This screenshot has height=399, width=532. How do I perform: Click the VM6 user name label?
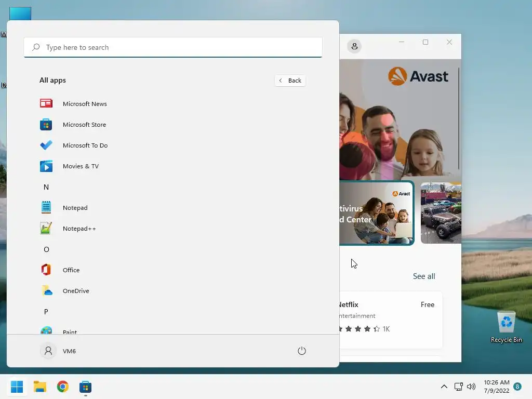point(69,351)
